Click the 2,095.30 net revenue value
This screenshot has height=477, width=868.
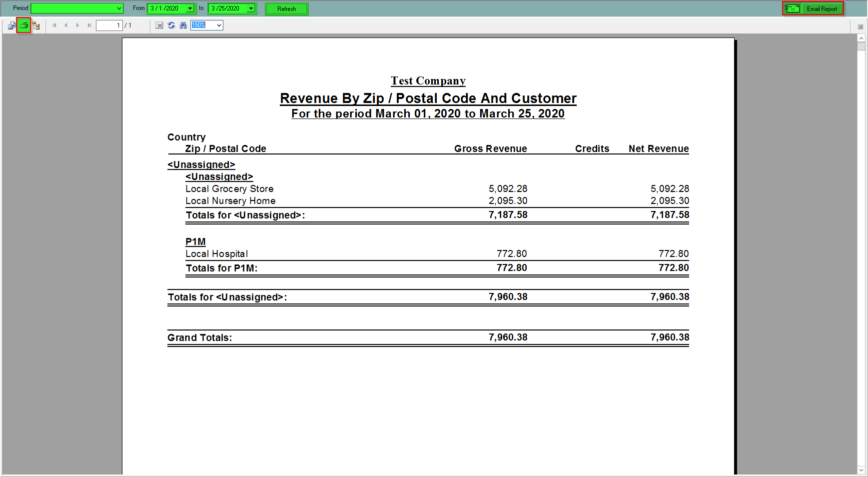tap(670, 201)
